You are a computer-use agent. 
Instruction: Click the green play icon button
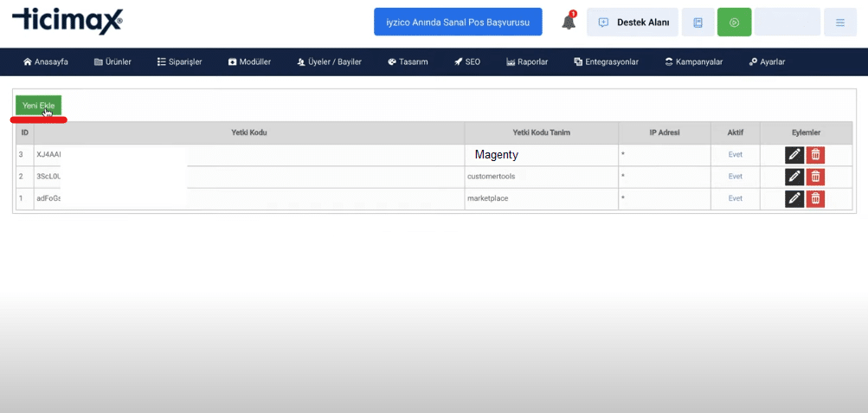(734, 23)
